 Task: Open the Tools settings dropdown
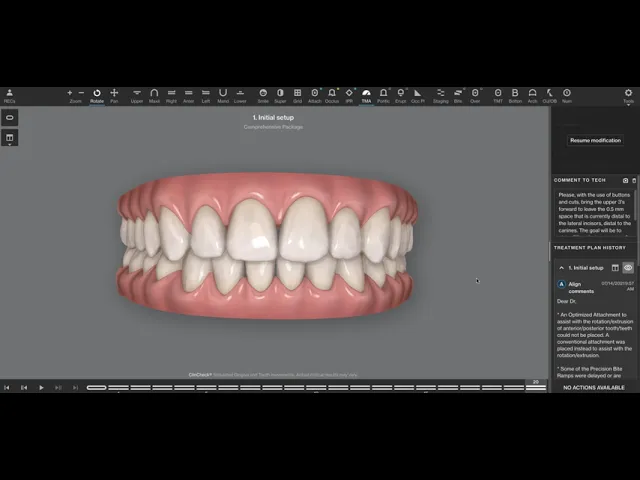629,97
